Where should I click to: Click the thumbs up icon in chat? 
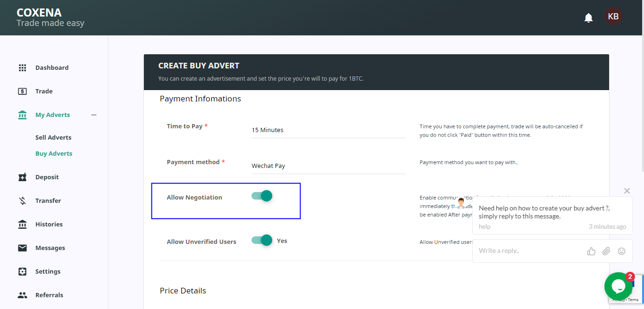591,251
